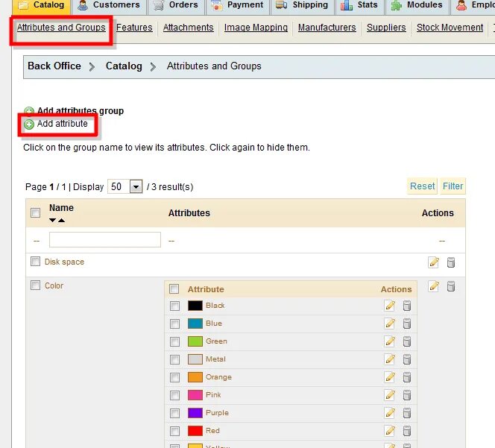This screenshot has width=495, height=448.
Task: Click the Customers tab person icon
Action: (83, 5)
